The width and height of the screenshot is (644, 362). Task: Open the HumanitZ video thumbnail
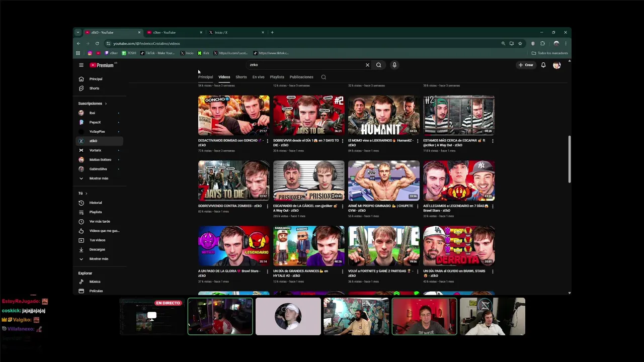384,115
